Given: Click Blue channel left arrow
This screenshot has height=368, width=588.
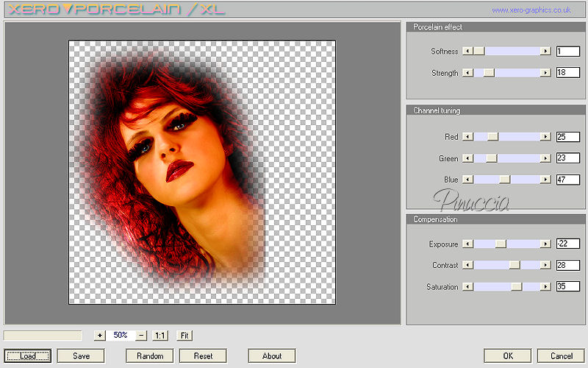Looking at the screenshot, I should (x=467, y=180).
